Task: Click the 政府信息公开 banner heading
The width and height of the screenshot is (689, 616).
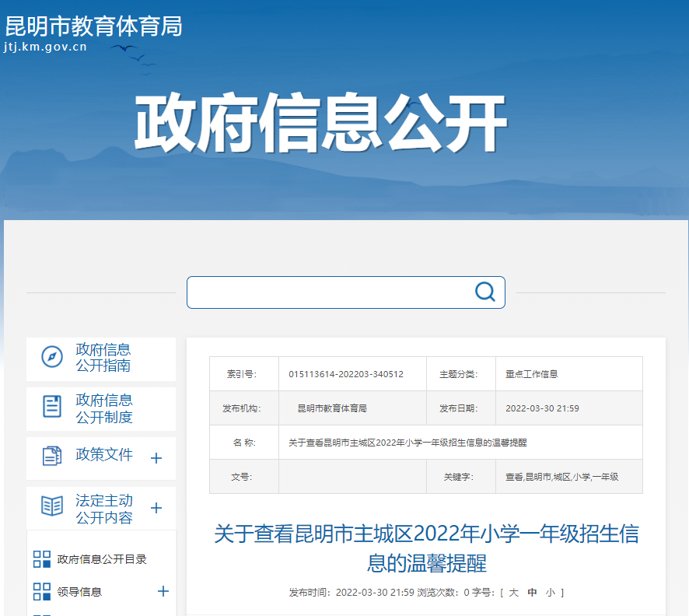Action: point(320,123)
